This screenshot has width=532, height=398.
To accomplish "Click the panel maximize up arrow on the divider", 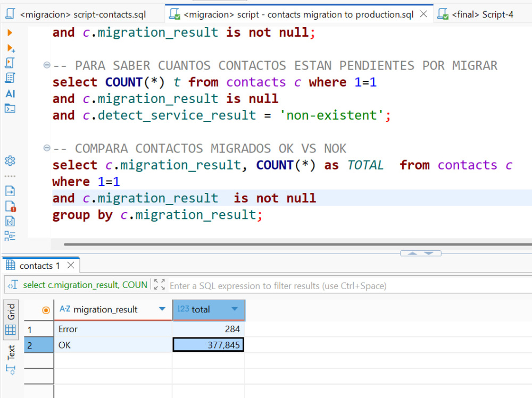I will point(412,253).
